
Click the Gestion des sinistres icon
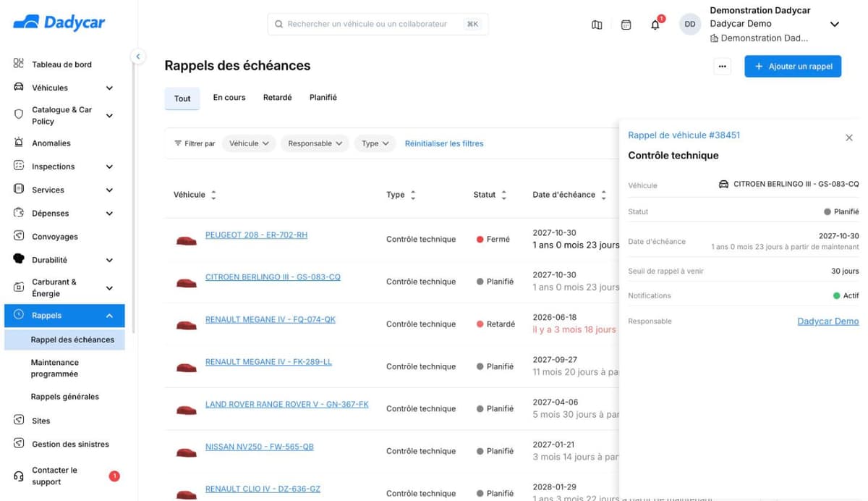(19, 443)
